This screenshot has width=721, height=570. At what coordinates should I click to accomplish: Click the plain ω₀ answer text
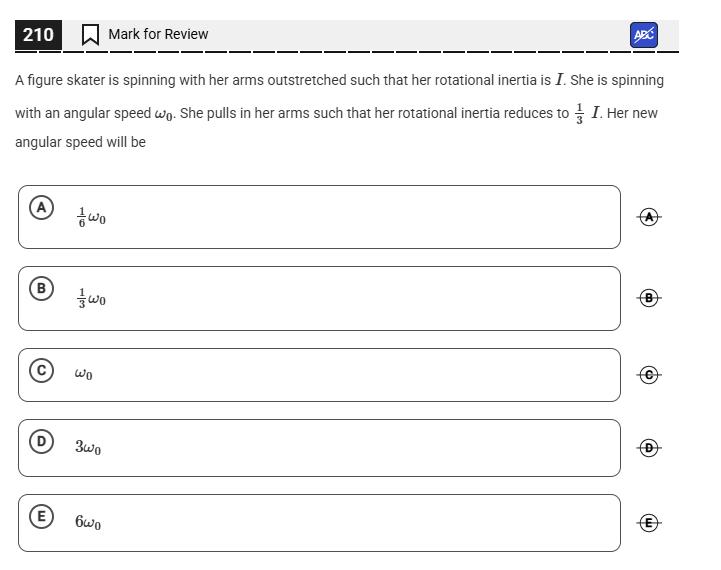point(84,375)
